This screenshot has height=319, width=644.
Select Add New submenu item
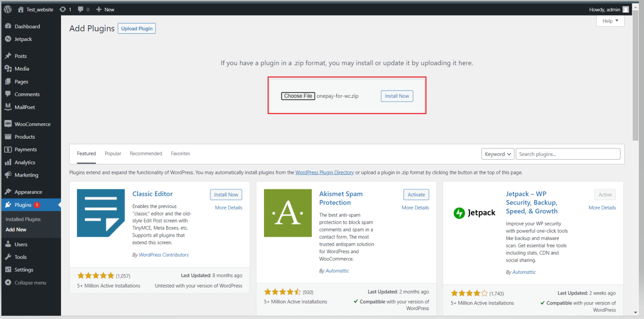pyautogui.click(x=16, y=230)
